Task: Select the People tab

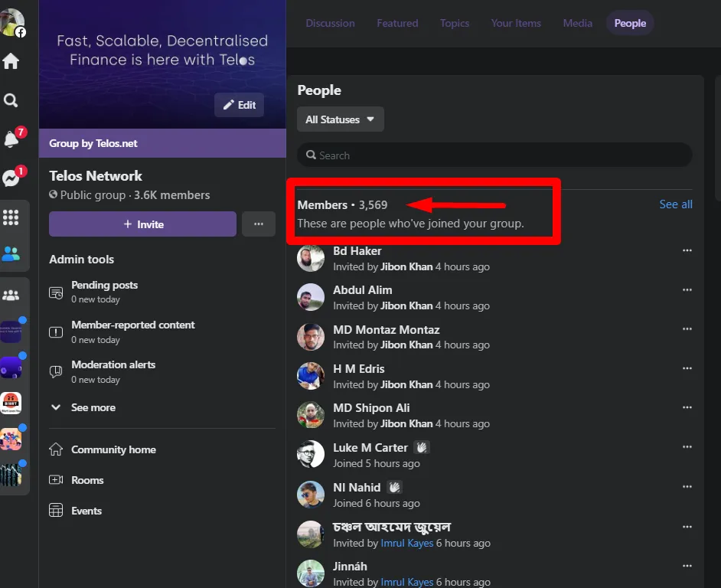Action: 630,23
